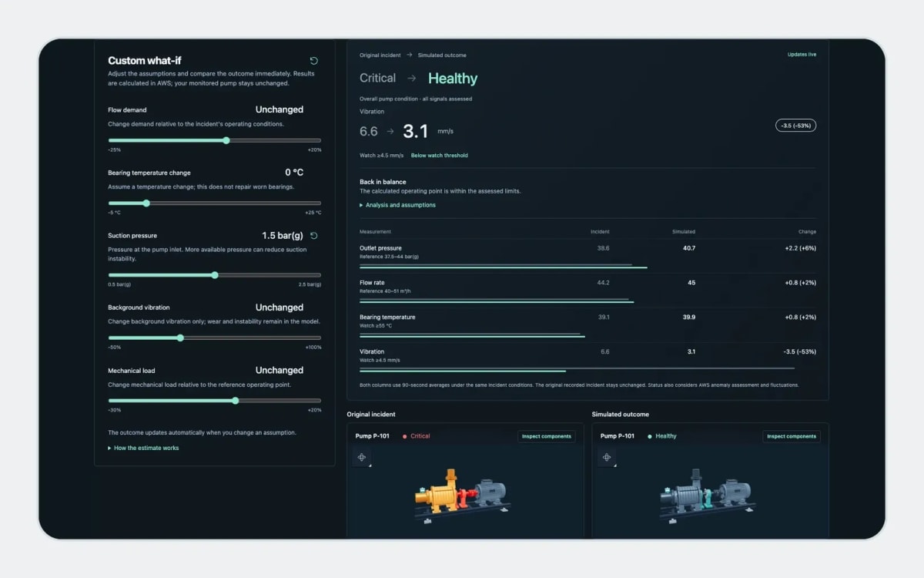Select the 'Healthy' simulated outcome heading
Viewport: 924px width, 578px height.
coord(453,79)
